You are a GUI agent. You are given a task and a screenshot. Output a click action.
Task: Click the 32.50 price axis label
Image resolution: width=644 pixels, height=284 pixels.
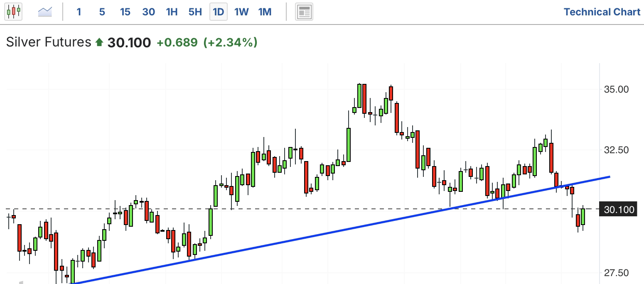point(616,150)
